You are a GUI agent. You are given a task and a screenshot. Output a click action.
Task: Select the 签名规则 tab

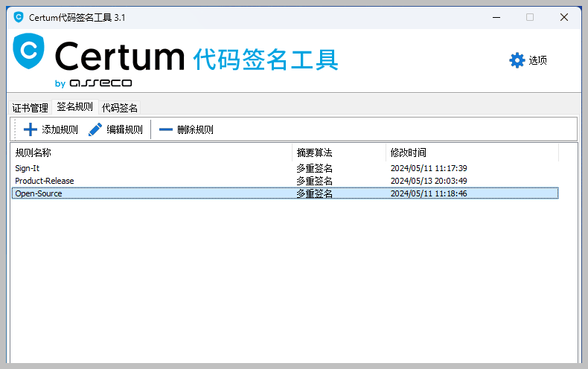click(x=74, y=107)
